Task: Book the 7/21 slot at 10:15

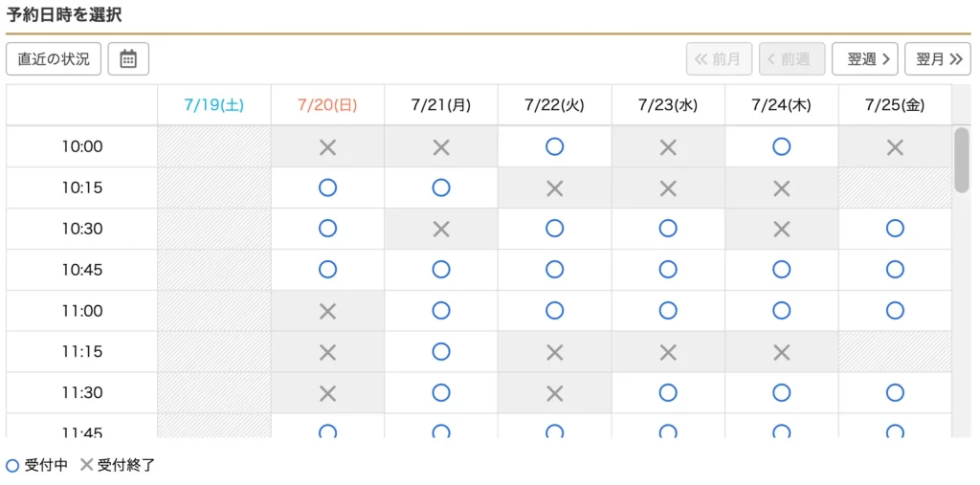Action: tap(441, 187)
